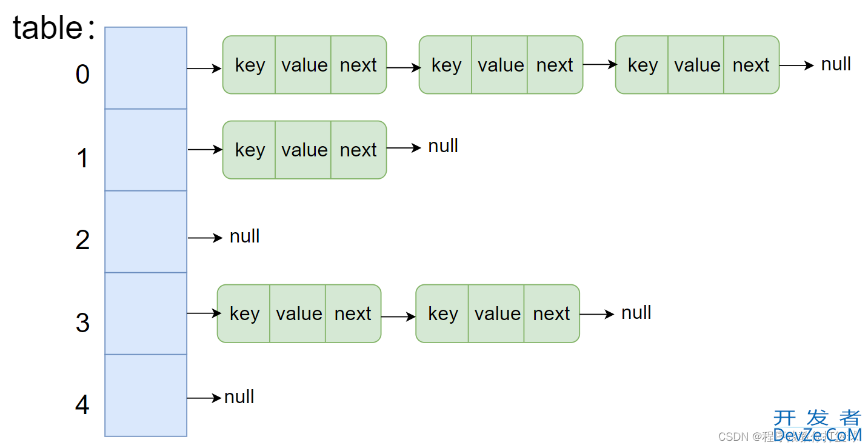868x448 pixels.
Task: Select the next cell of the third node in row 0
Action: click(752, 65)
